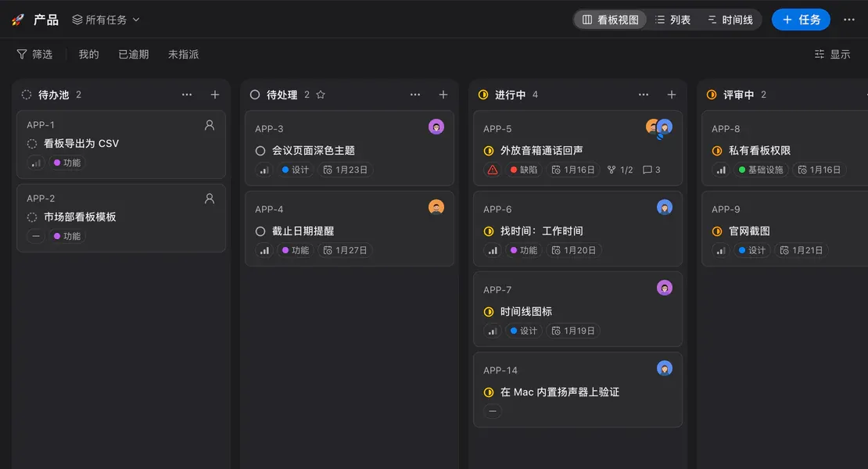Open 功能 label on APP-2 card
The height and width of the screenshot is (469, 868).
pos(67,236)
